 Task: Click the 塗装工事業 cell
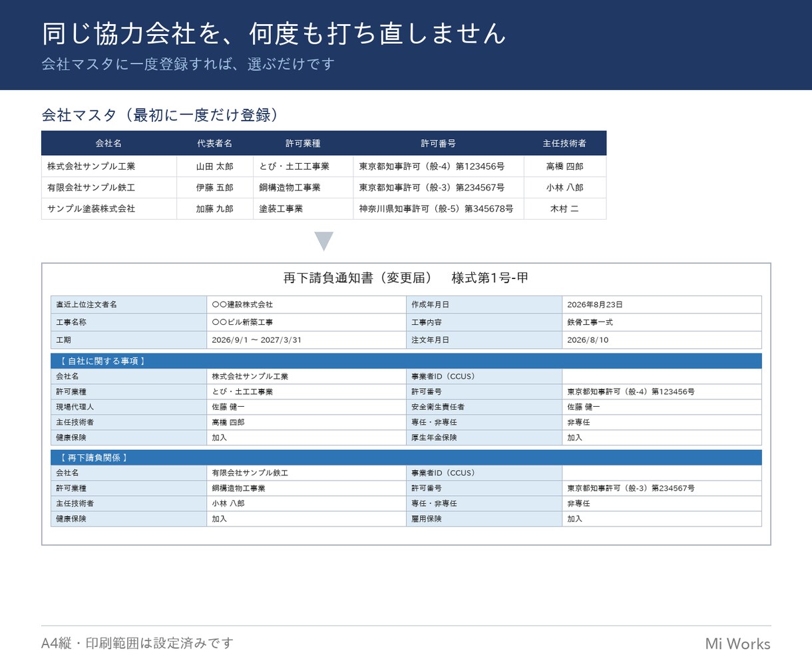pyautogui.click(x=304, y=209)
